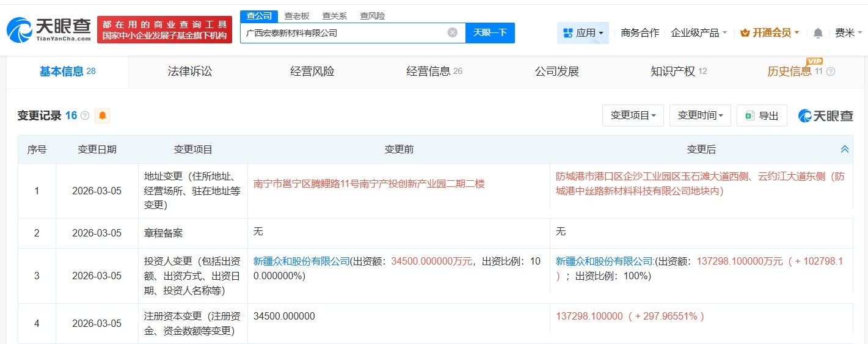Collapse table using double chevron icon

(845, 149)
